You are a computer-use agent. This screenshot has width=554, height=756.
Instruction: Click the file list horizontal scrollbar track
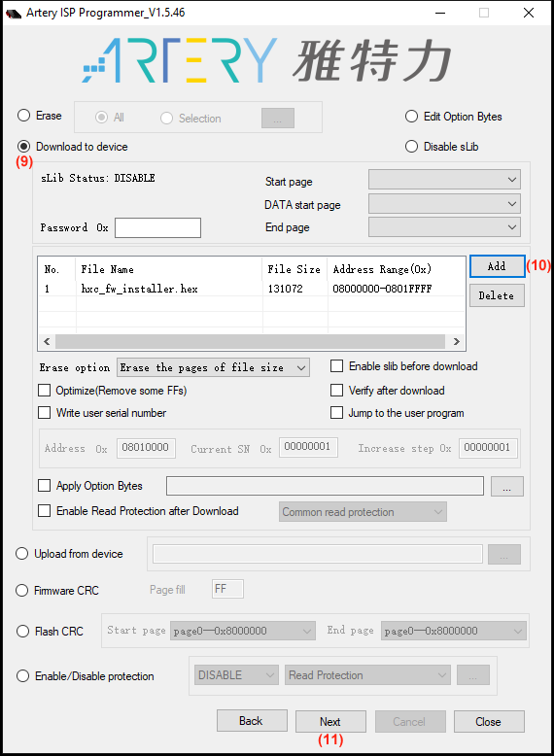point(250,341)
